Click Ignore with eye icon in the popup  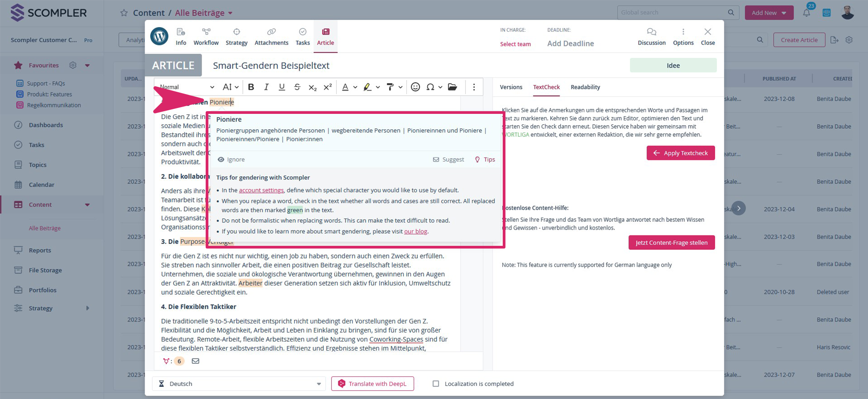(x=231, y=160)
